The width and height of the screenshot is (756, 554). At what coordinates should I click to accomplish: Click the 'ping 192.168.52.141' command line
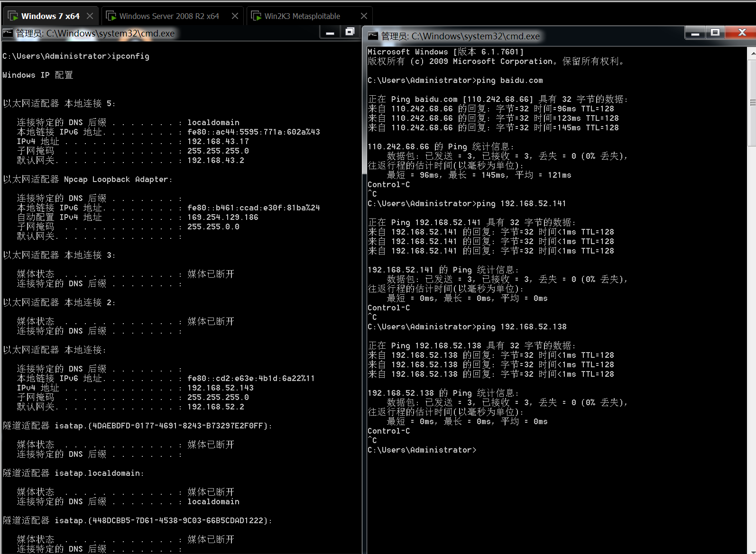coord(467,204)
